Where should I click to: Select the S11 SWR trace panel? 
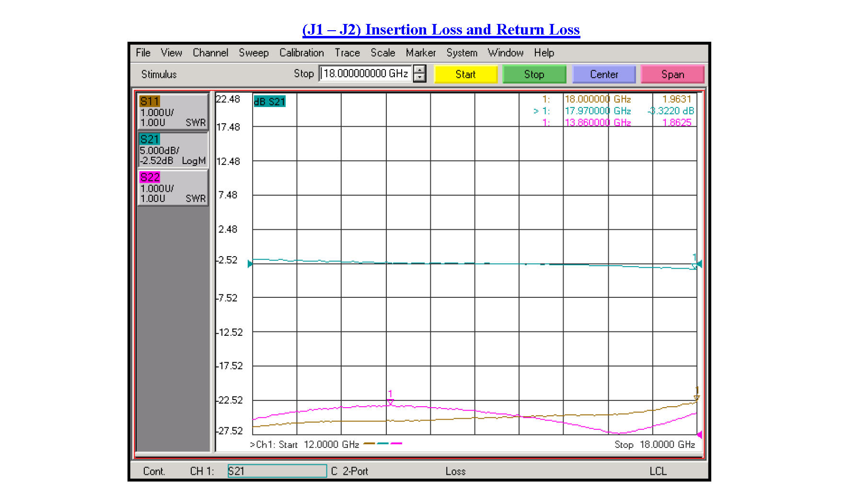click(173, 111)
